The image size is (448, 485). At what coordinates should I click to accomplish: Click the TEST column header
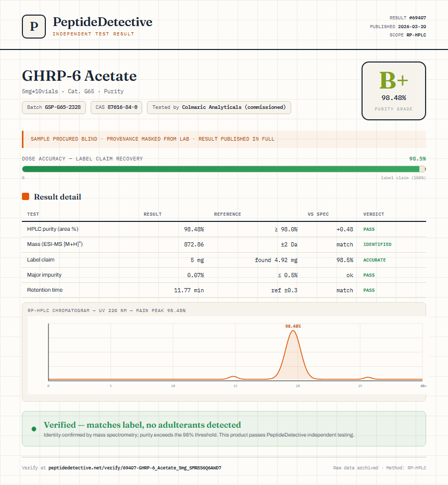[33, 214]
